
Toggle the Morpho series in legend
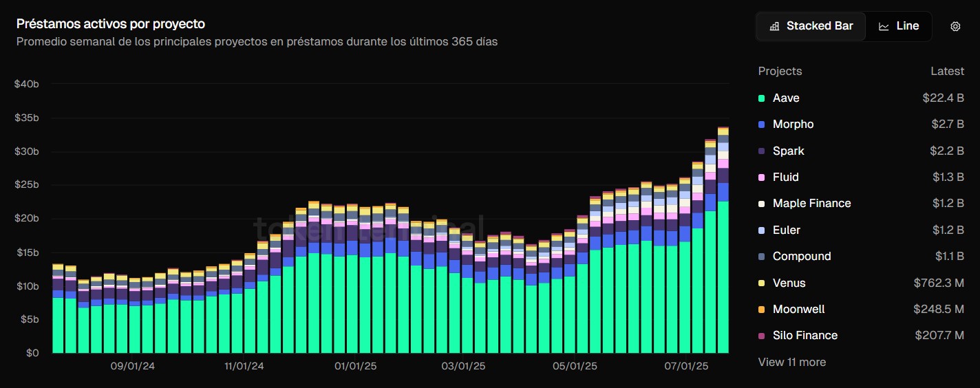[x=861, y=125]
